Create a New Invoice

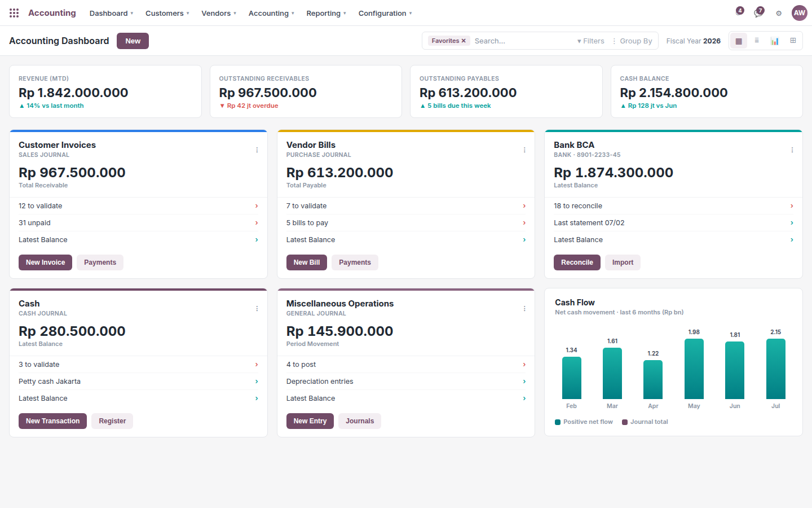45,262
